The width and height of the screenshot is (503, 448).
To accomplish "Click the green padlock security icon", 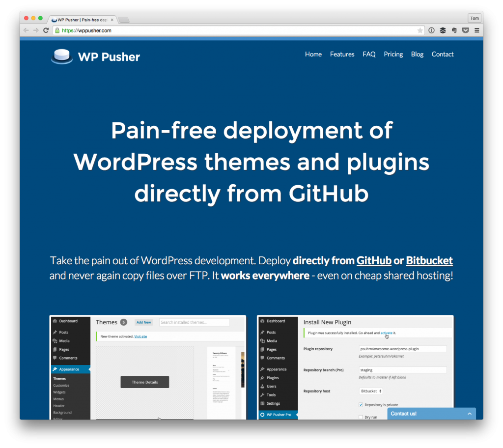I will point(57,30).
